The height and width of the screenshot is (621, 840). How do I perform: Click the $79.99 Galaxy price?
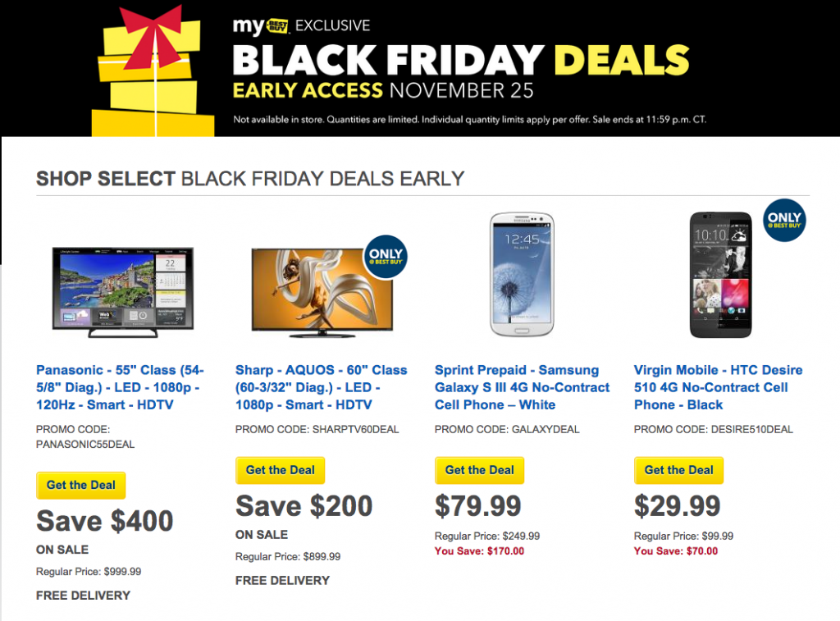(478, 506)
